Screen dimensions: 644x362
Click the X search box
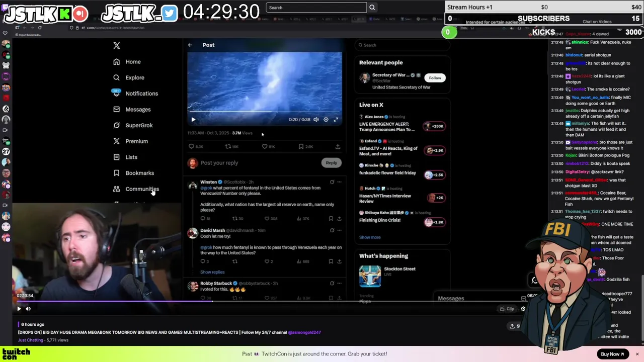(403, 45)
